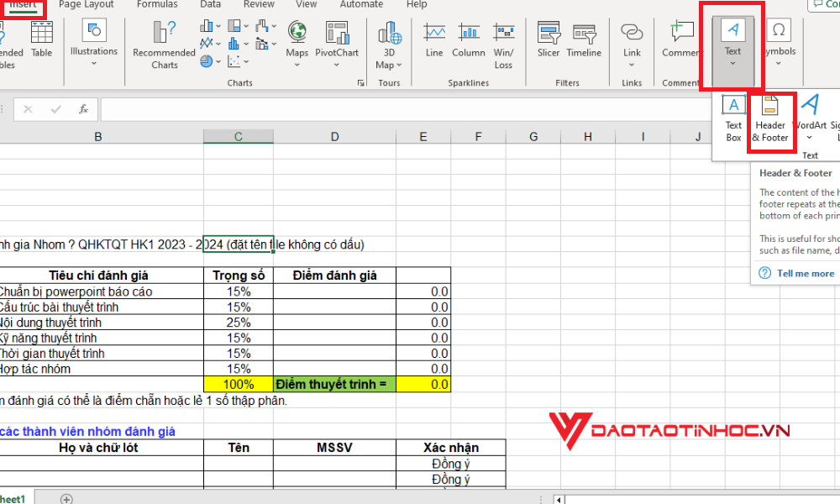The image size is (840, 504).
Task: Click the Tell me more link
Action: (x=806, y=273)
